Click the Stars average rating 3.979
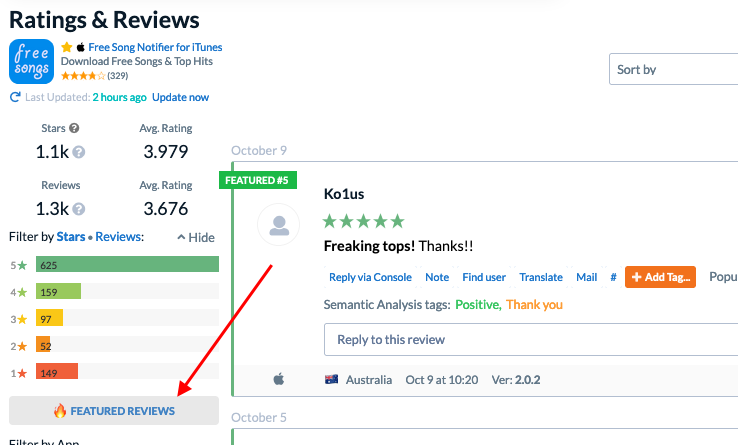 pyautogui.click(x=166, y=152)
